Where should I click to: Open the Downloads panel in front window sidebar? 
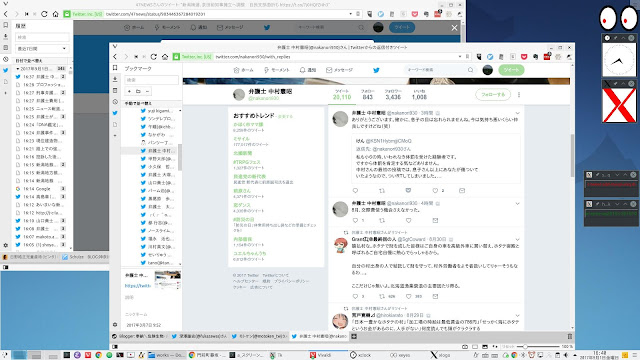coord(115,79)
